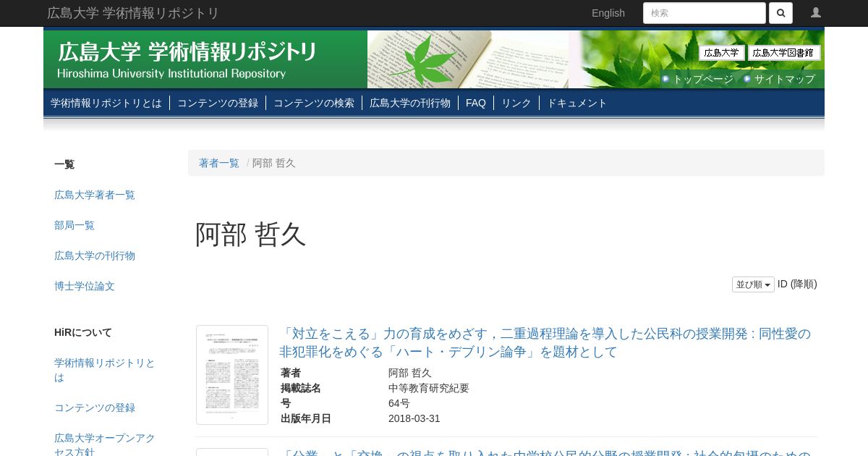
Task: Open 部局一覧 in the sidebar
Action: point(75,225)
